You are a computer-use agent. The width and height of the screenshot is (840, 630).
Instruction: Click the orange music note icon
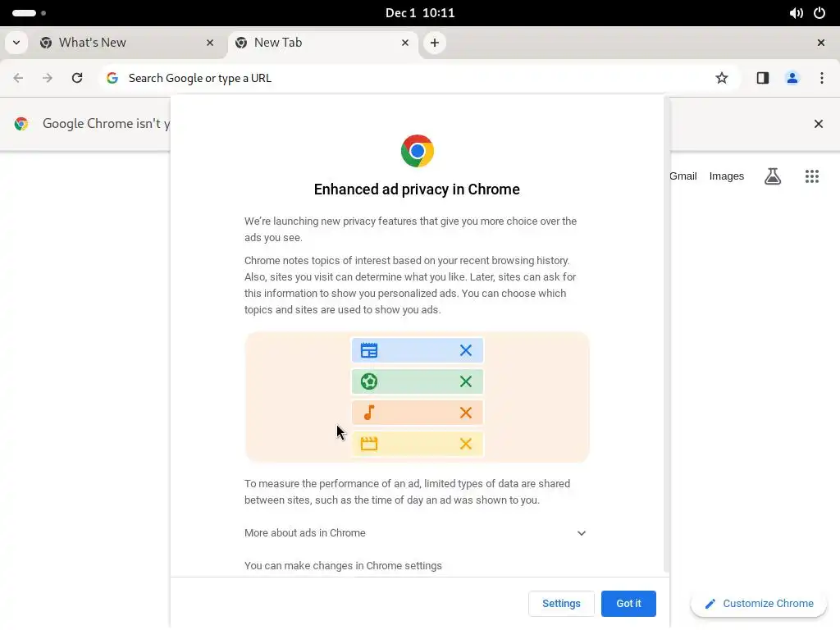point(369,413)
